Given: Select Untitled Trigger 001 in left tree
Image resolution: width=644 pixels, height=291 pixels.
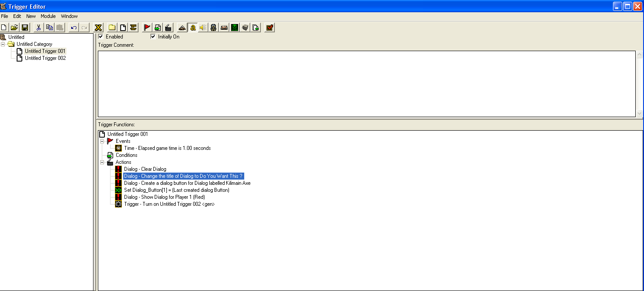Looking at the screenshot, I should tap(45, 51).
